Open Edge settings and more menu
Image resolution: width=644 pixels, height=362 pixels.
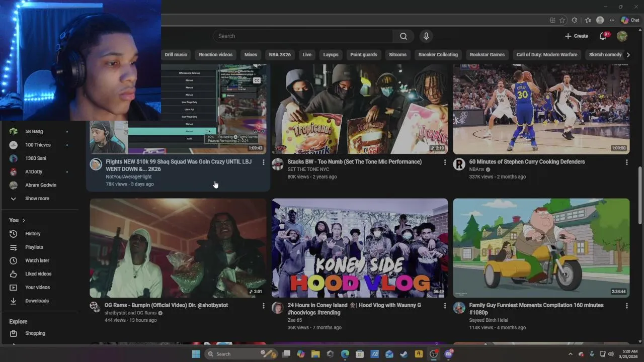pos(612,20)
